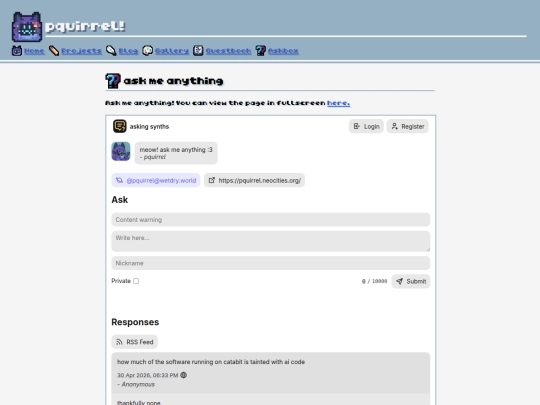Click the '- Anonymous' author text
Image resolution: width=540 pixels, height=405 pixels.
[136, 384]
